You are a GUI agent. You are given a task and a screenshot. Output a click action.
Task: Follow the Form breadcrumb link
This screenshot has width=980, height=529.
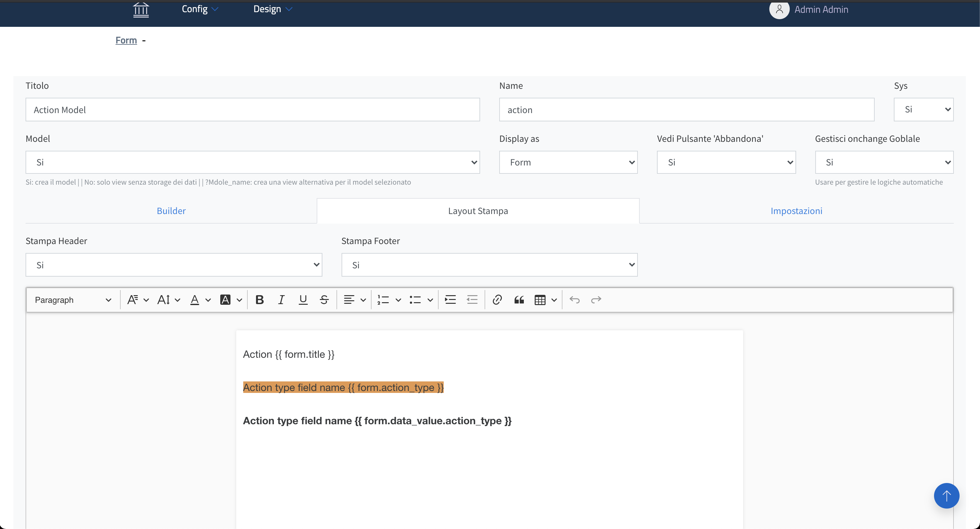click(126, 40)
